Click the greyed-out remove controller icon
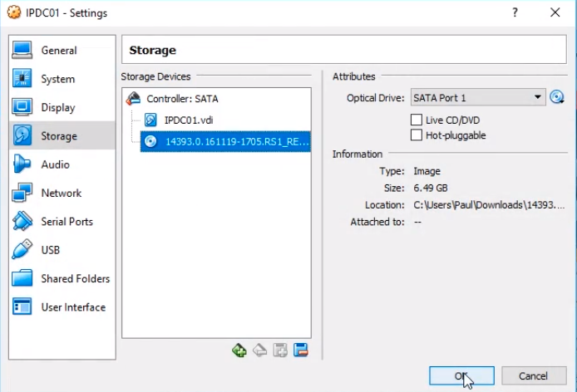577x392 pixels. click(259, 350)
